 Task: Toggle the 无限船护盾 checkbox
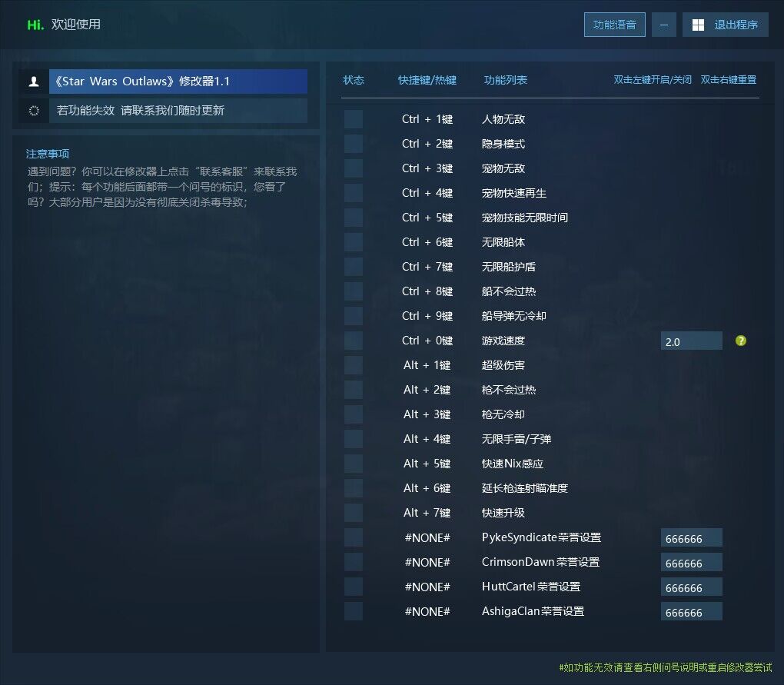coord(354,267)
